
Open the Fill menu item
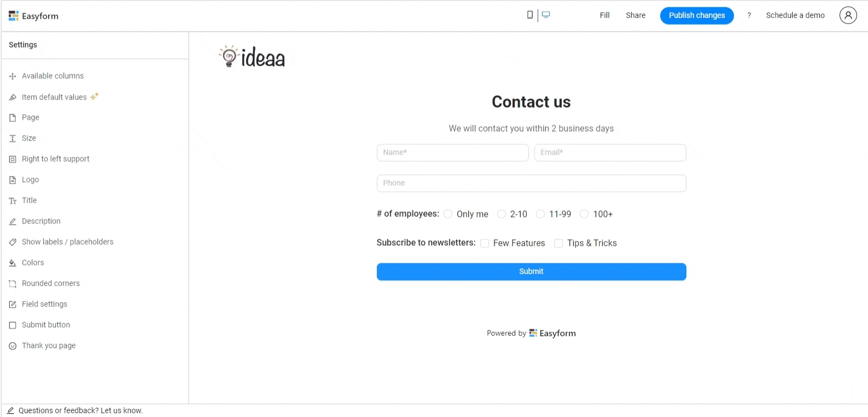tap(604, 15)
